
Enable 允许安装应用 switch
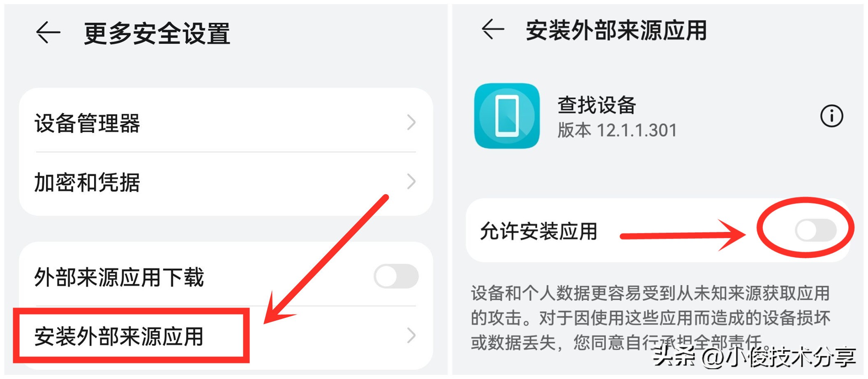coord(815,230)
